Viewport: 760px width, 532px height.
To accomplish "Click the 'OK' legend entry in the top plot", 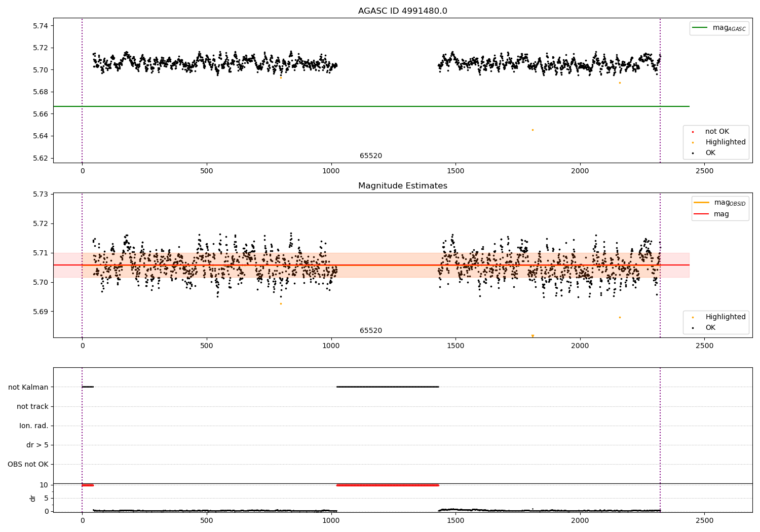I will (x=710, y=153).
